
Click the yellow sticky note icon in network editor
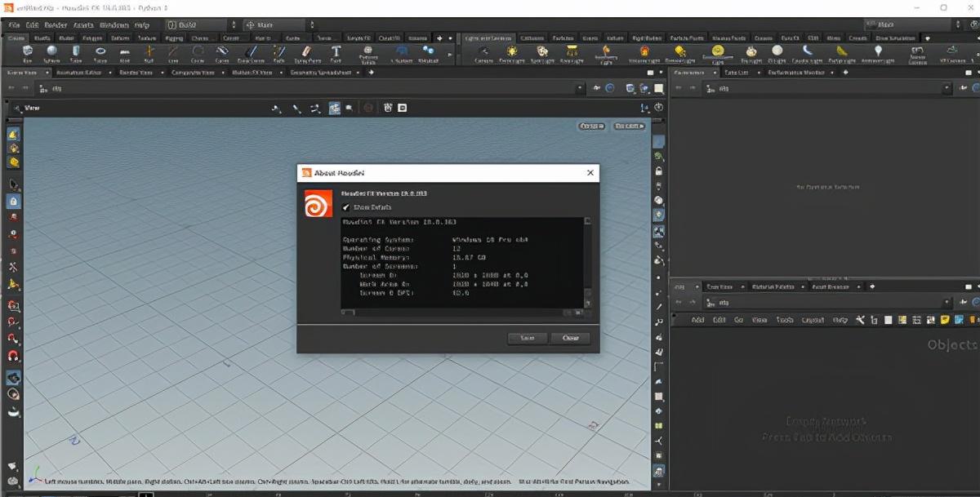tap(945, 320)
